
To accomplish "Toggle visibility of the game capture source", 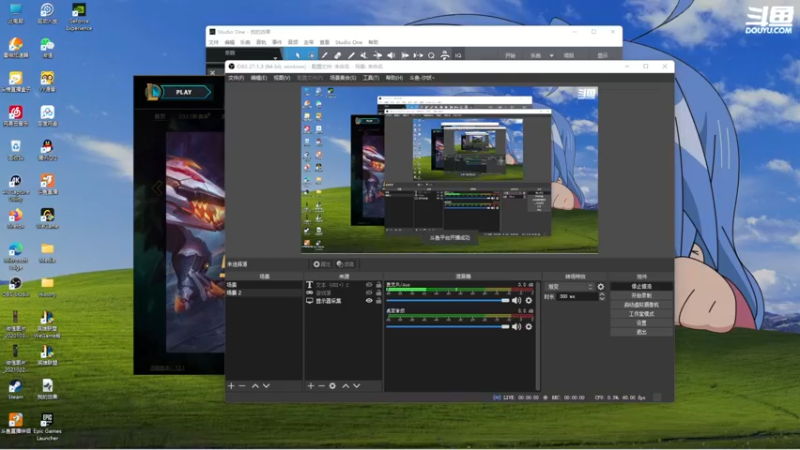I will [x=369, y=293].
